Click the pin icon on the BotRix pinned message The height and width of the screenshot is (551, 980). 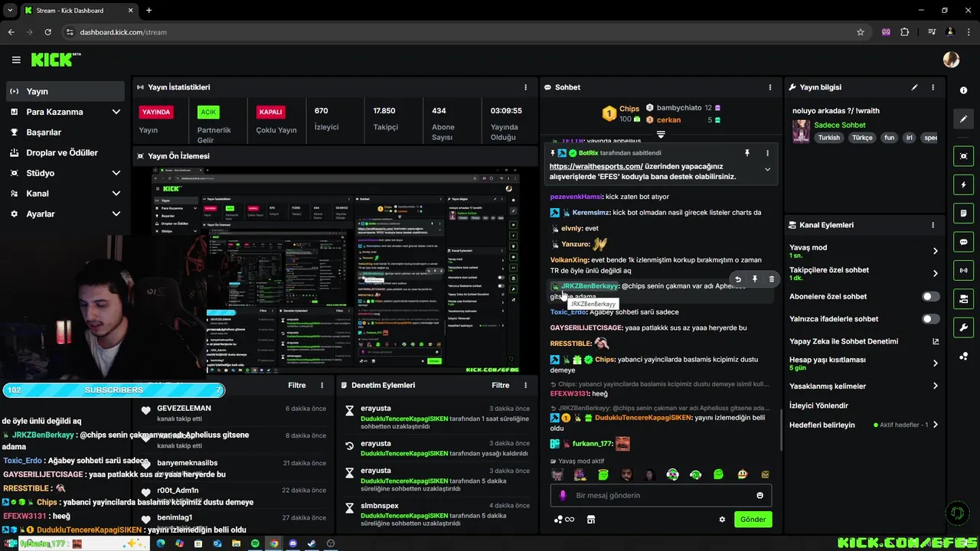click(747, 153)
